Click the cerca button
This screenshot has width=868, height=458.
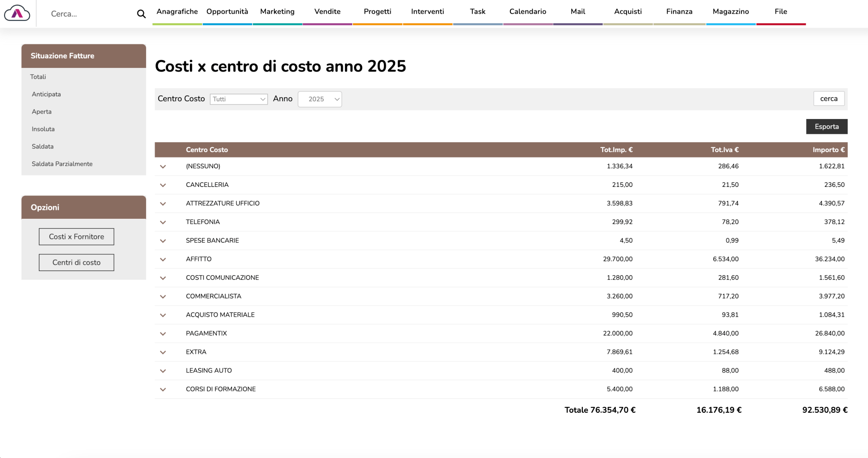(x=829, y=99)
